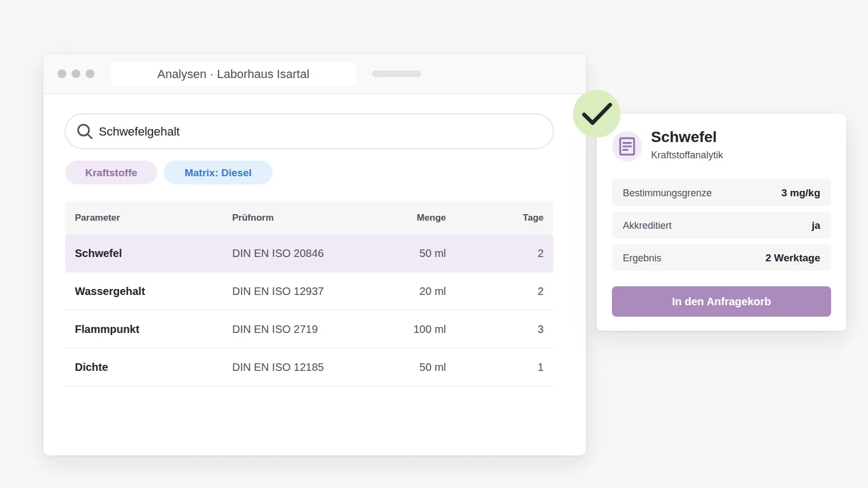The image size is (868, 488).
Task: Toggle the Kraftstoffe filter chip
Action: click(x=111, y=172)
